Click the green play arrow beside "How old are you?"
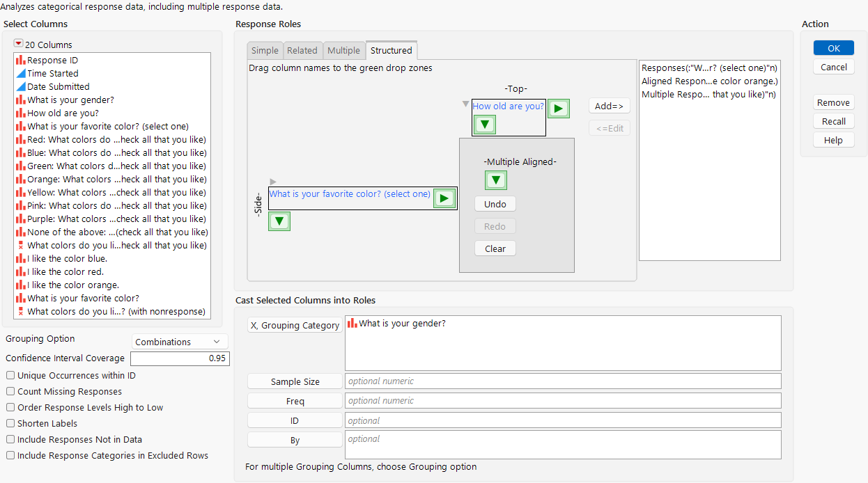This screenshot has width=868, height=483. point(558,108)
